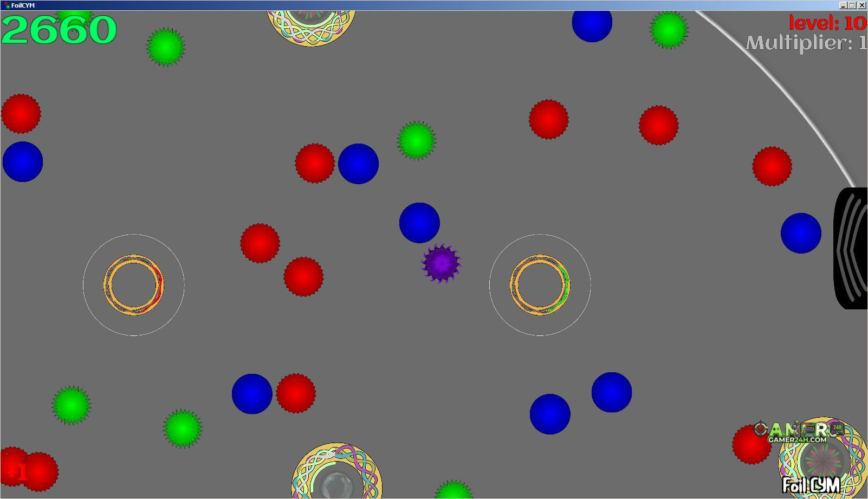
Task: Click the green ball above the crystal ornament's left side
Action: pyautogui.click(x=183, y=429)
